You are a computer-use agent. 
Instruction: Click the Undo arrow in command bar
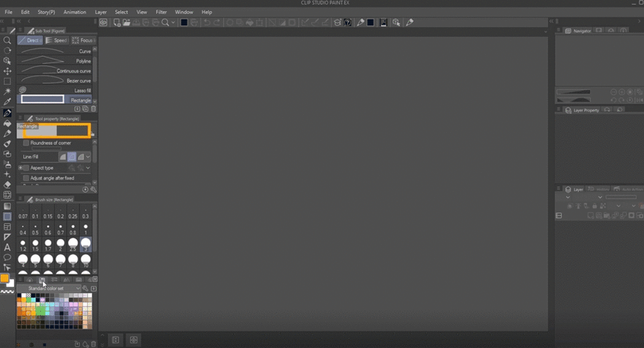point(207,23)
